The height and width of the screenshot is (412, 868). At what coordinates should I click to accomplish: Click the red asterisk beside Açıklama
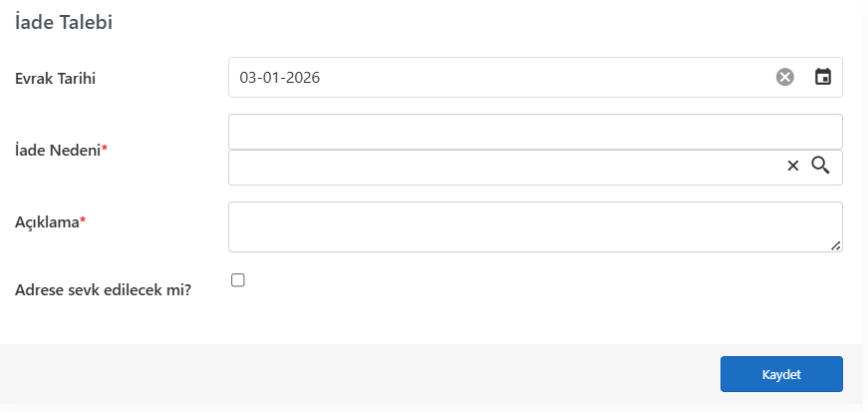click(83, 221)
